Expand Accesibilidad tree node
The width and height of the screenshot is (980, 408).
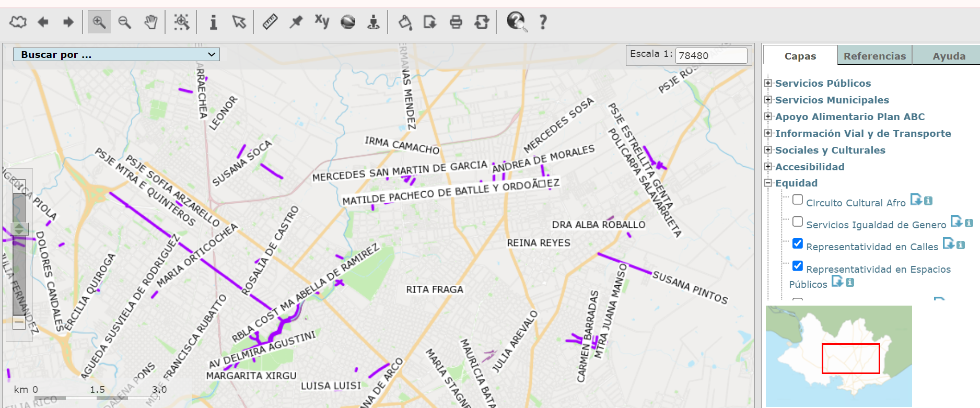coord(768,167)
